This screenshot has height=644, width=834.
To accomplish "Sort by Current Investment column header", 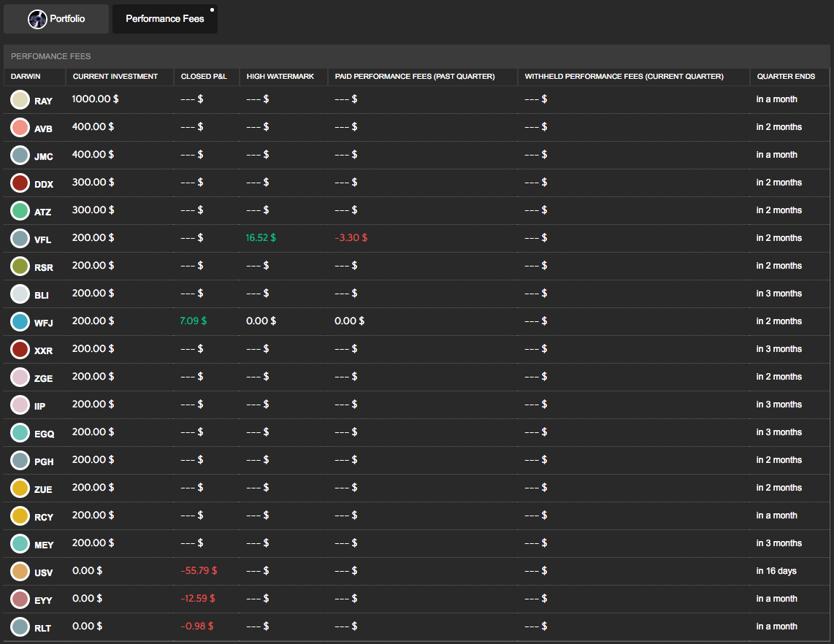I will click(x=115, y=77).
